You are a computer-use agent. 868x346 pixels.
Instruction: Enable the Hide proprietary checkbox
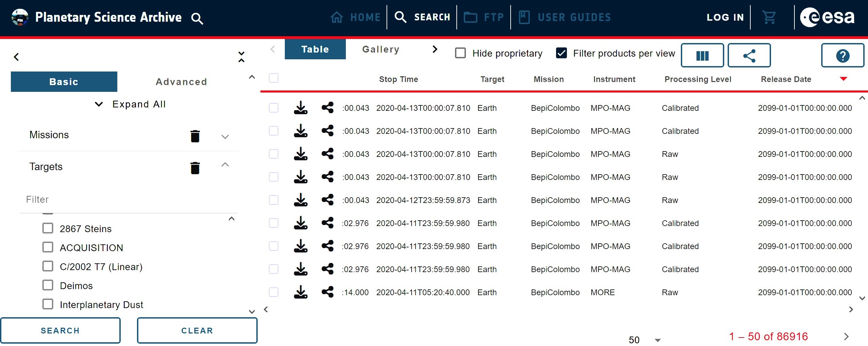(x=460, y=53)
